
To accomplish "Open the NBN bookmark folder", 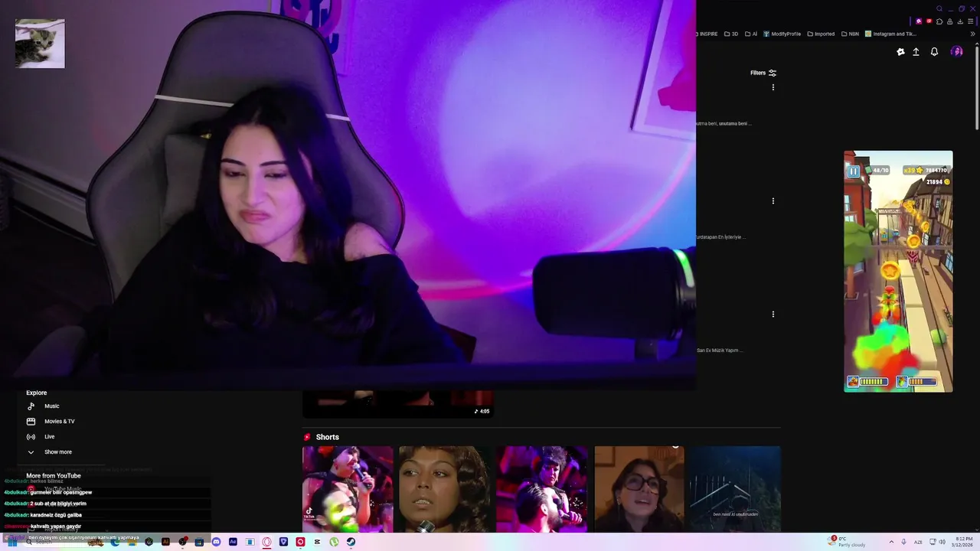I will pos(850,34).
